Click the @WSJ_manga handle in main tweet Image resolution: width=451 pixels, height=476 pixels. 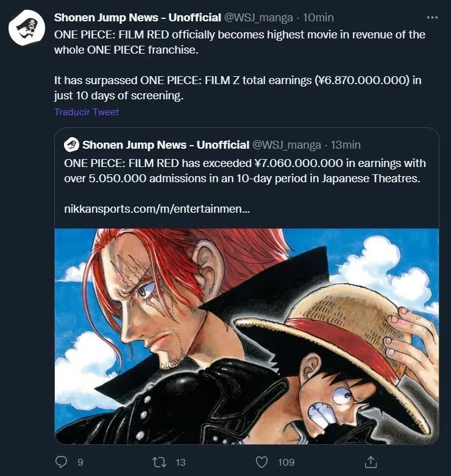pos(258,18)
